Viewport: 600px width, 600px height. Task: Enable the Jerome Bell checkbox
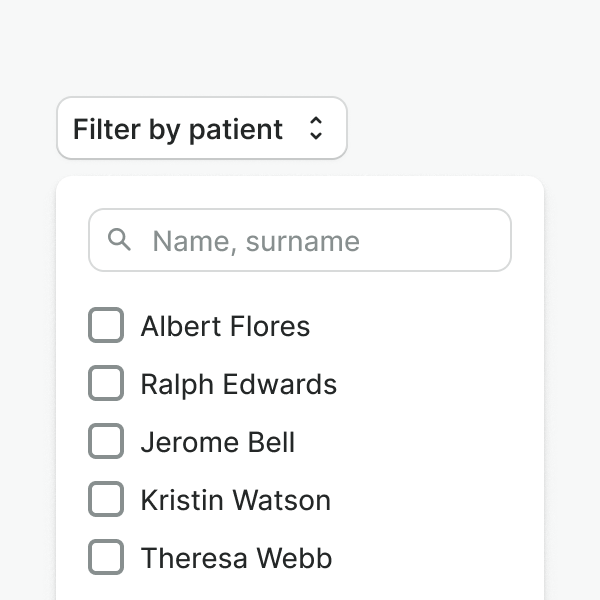(106, 441)
